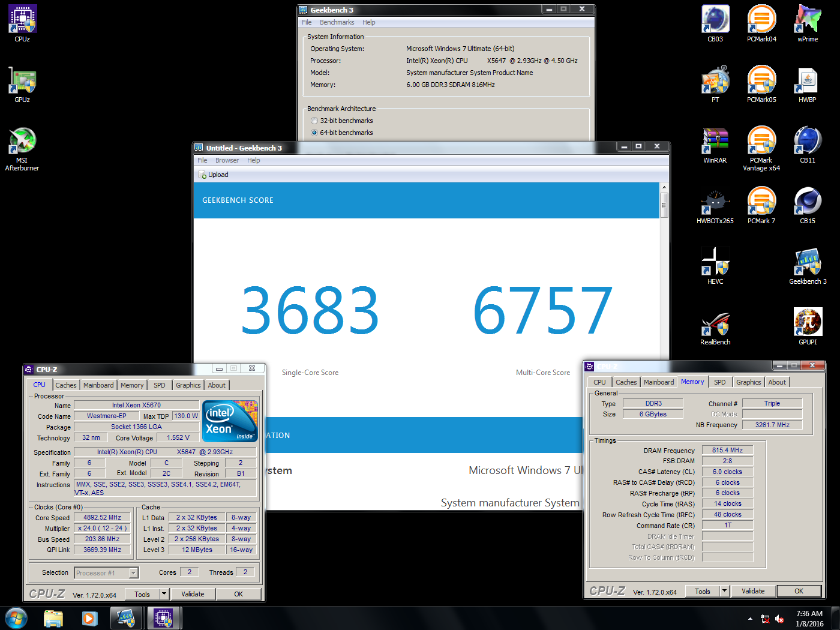Launch the wPrime desktop icon
The image size is (840, 630).
(808, 23)
